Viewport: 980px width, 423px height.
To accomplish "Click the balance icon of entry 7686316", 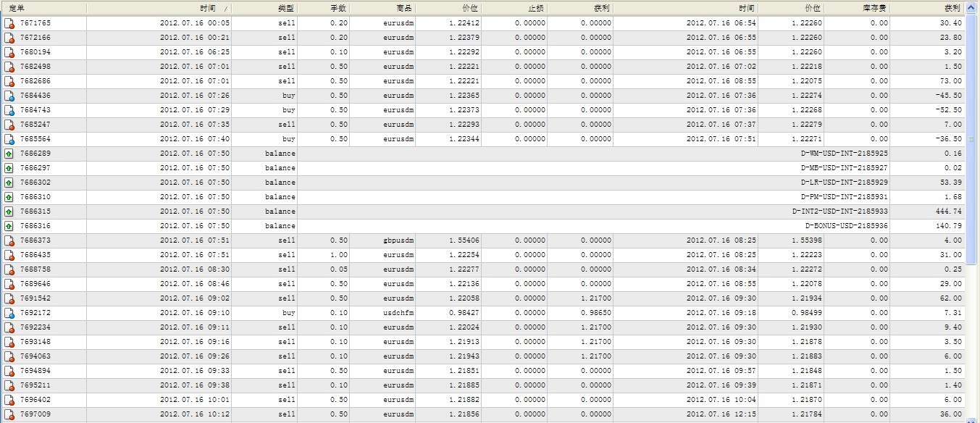I will pos(9,226).
